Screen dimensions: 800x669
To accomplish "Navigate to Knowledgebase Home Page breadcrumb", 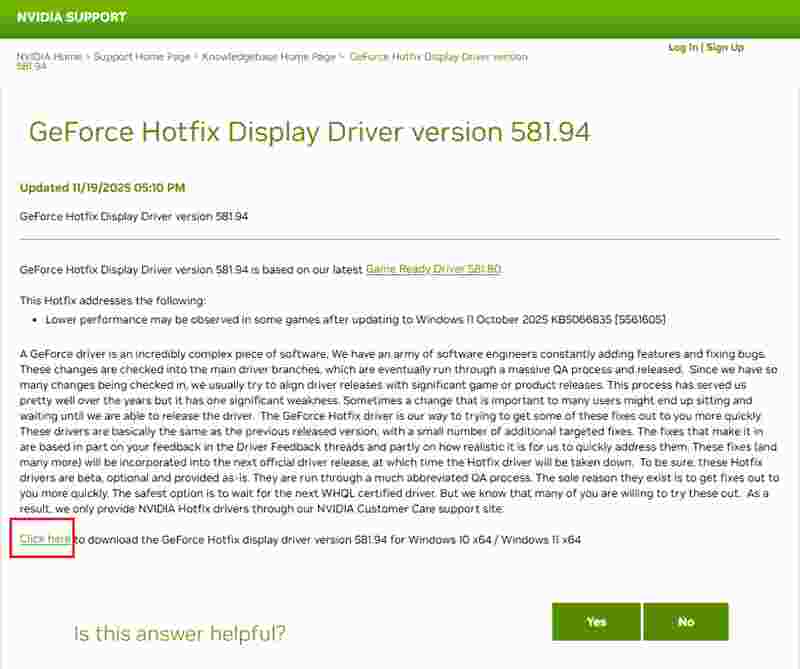I will [x=269, y=57].
